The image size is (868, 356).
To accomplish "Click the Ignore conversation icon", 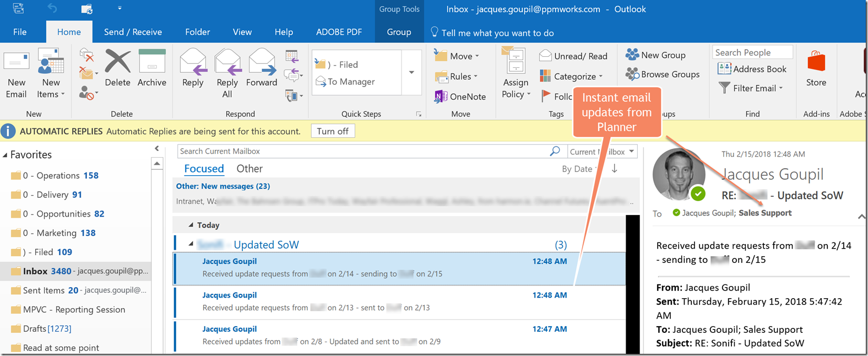I will (x=86, y=55).
